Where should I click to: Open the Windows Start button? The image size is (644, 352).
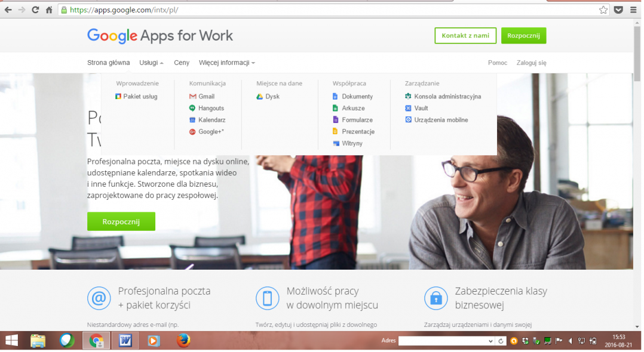click(x=11, y=341)
